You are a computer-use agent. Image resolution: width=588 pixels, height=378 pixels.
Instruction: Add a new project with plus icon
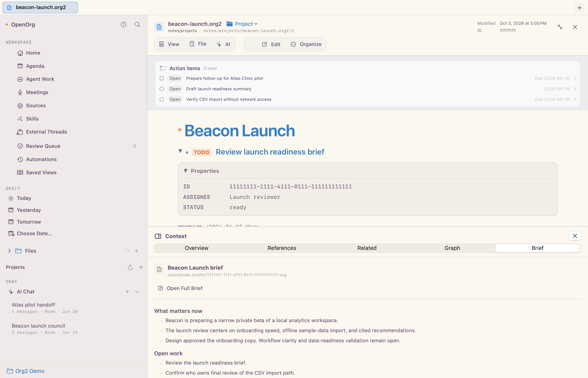coord(141,267)
